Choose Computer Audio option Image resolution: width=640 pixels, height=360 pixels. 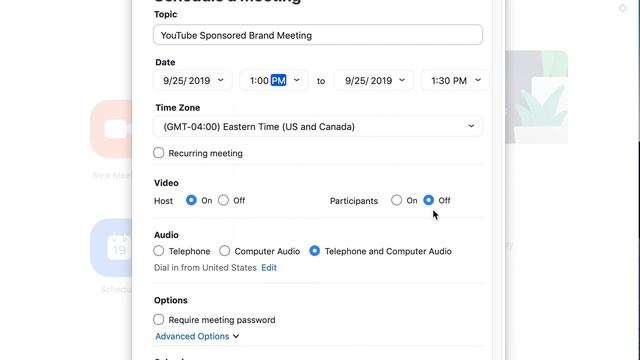(224, 251)
